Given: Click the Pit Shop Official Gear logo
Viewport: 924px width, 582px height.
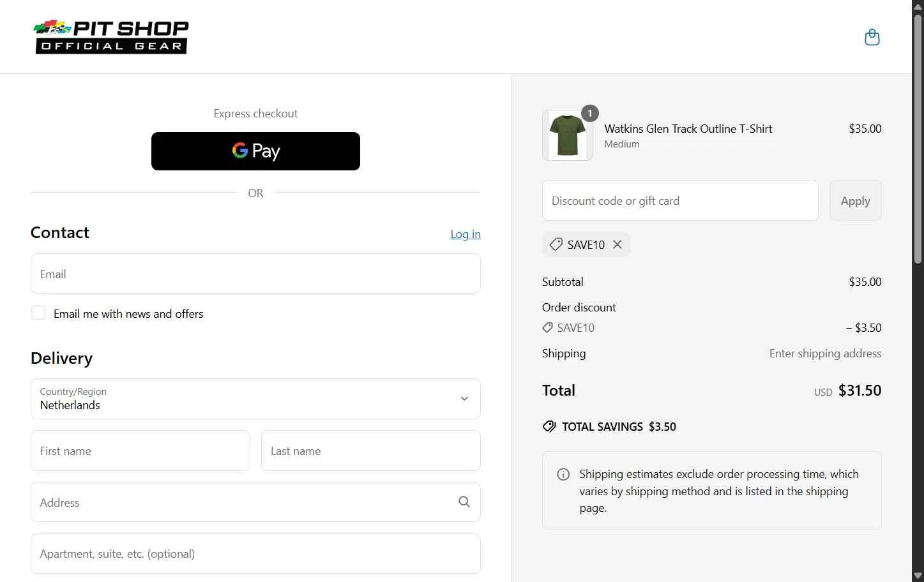Looking at the screenshot, I should tap(111, 36).
